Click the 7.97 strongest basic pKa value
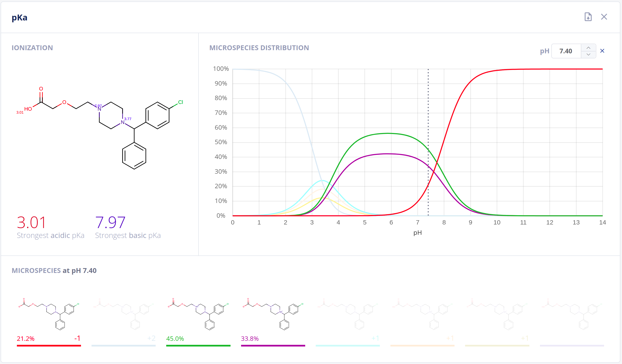The height and width of the screenshot is (364, 622). point(110,222)
